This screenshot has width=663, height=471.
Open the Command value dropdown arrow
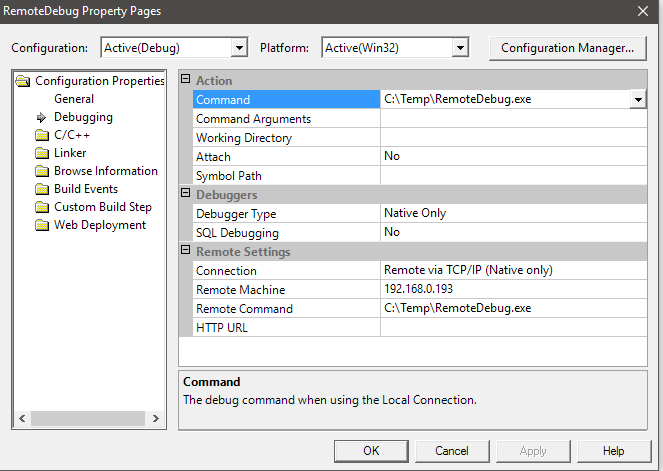tap(637, 99)
